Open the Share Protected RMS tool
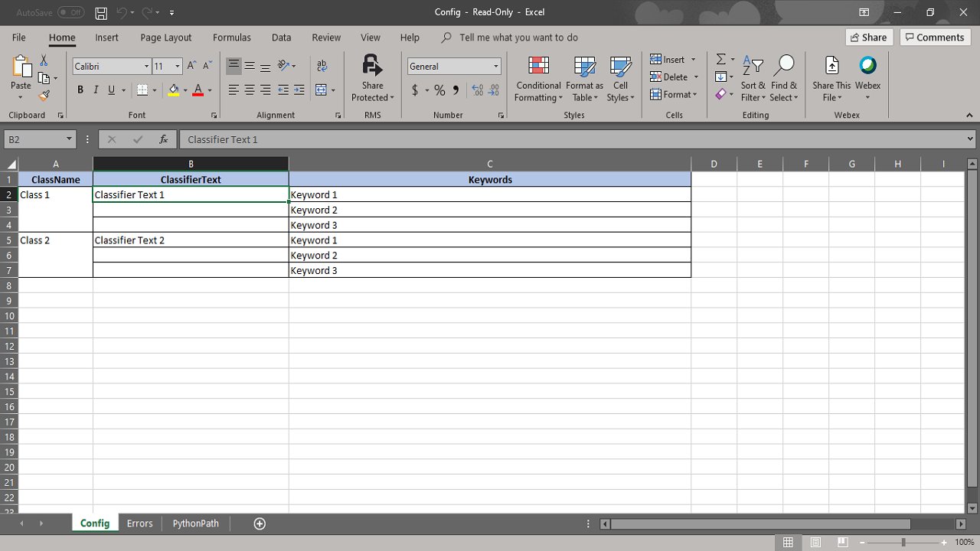 pos(372,78)
